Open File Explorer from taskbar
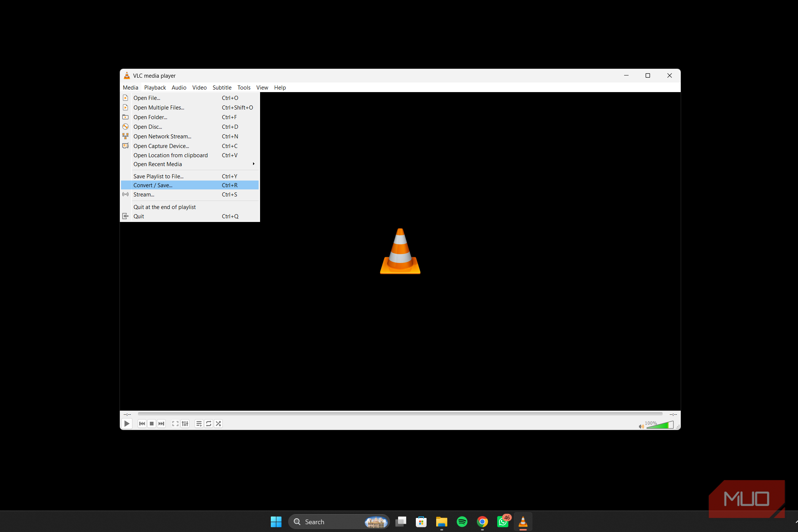The height and width of the screenshot is (532, 798). [442, 522]
